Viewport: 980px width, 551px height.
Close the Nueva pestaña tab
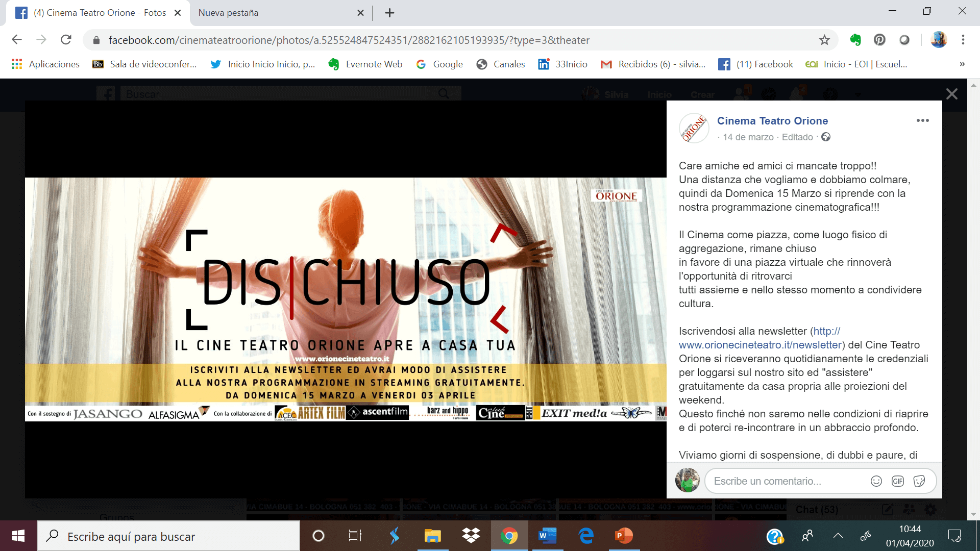[x=360, y=13]
